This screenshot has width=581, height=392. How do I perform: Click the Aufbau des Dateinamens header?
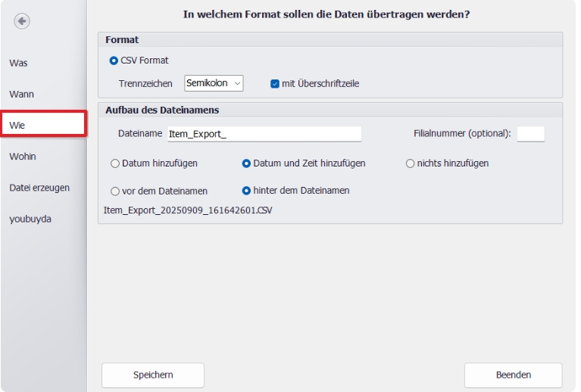[162, 110]
